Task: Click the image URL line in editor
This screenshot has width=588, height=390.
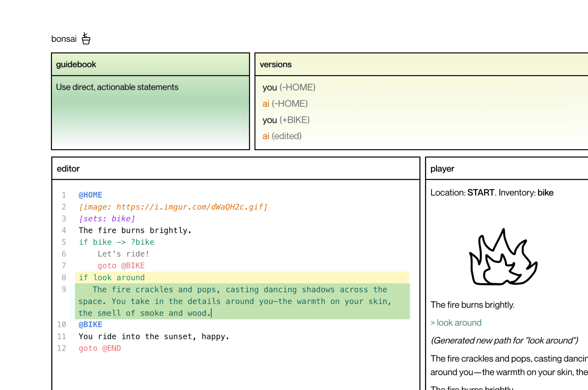Action: (173, 207)
